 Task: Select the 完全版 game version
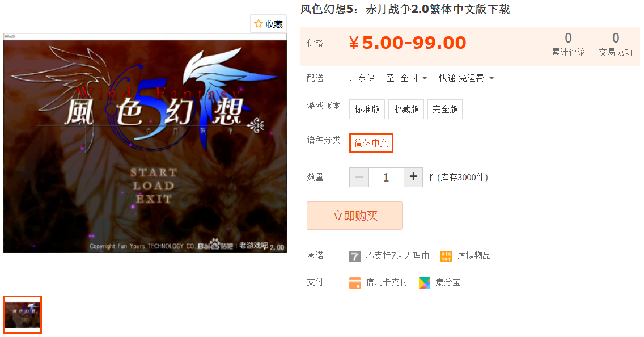(x=445, y=109)
